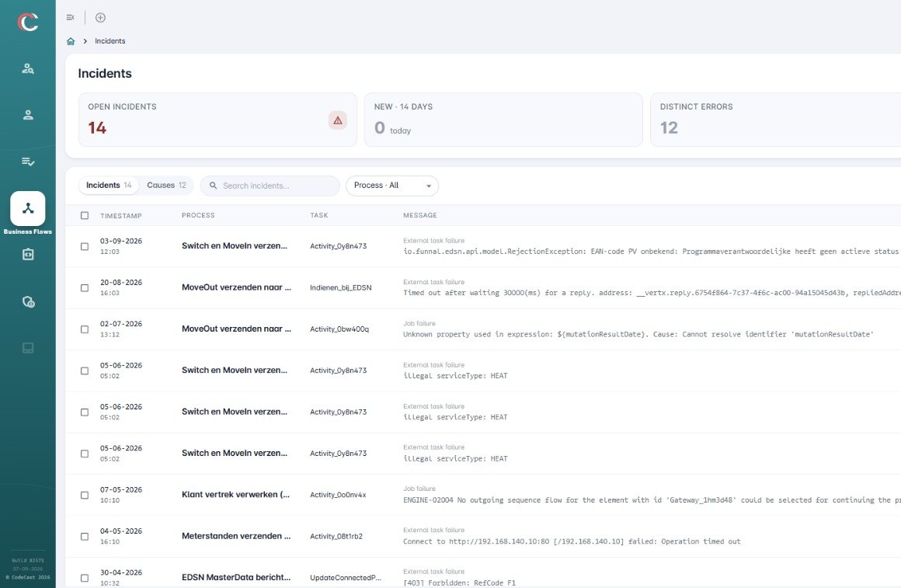
Task: Select the Business Flows sidebar icon
Action: point(28,209)
